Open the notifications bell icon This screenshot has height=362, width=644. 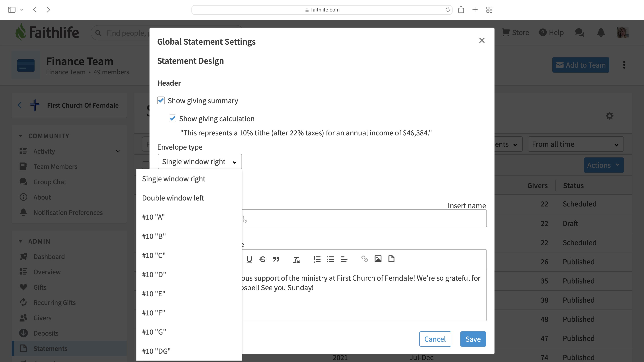(x=601, y=33)
